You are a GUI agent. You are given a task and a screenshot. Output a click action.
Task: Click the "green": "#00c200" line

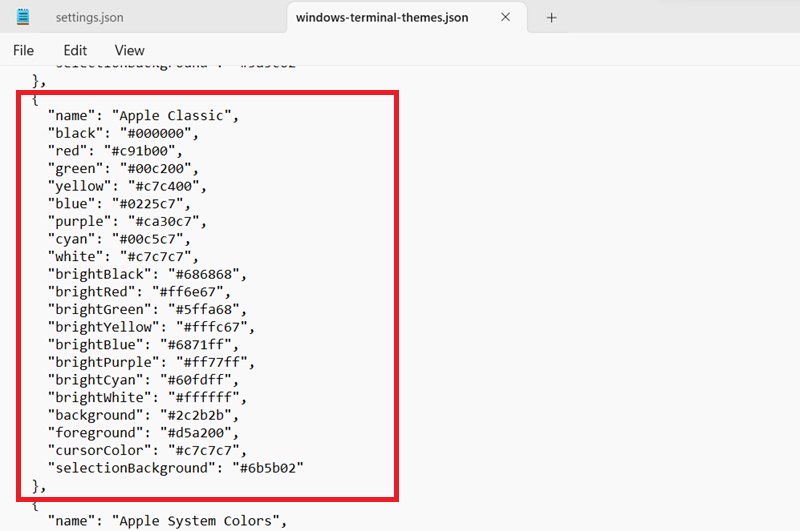click(x=123, y=169)
